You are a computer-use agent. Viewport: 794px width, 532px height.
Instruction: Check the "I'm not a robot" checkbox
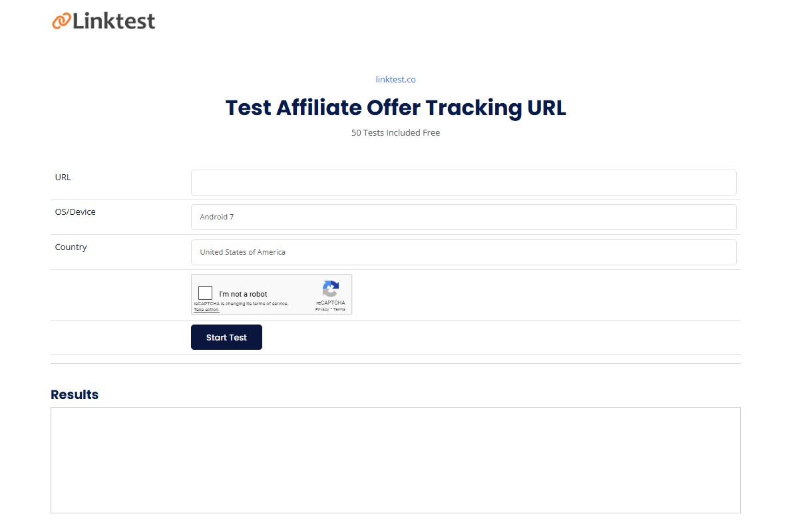(x=205, y=293)
